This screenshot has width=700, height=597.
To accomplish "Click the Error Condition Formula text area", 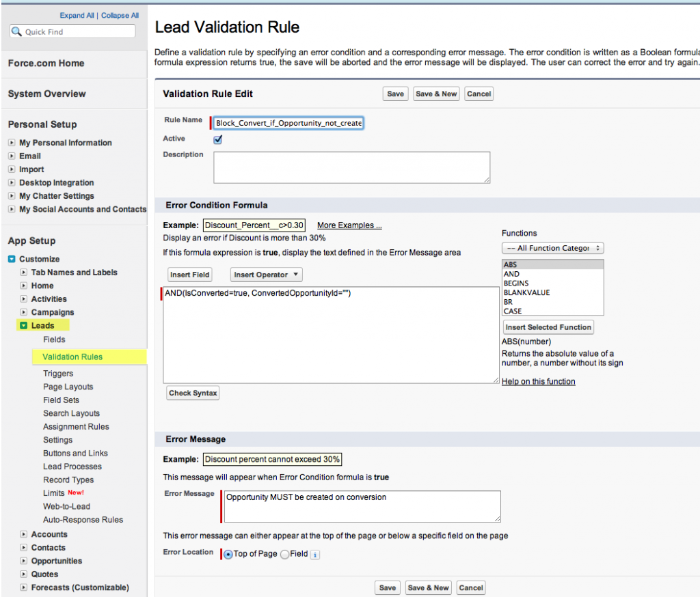I will click(331, 335).
